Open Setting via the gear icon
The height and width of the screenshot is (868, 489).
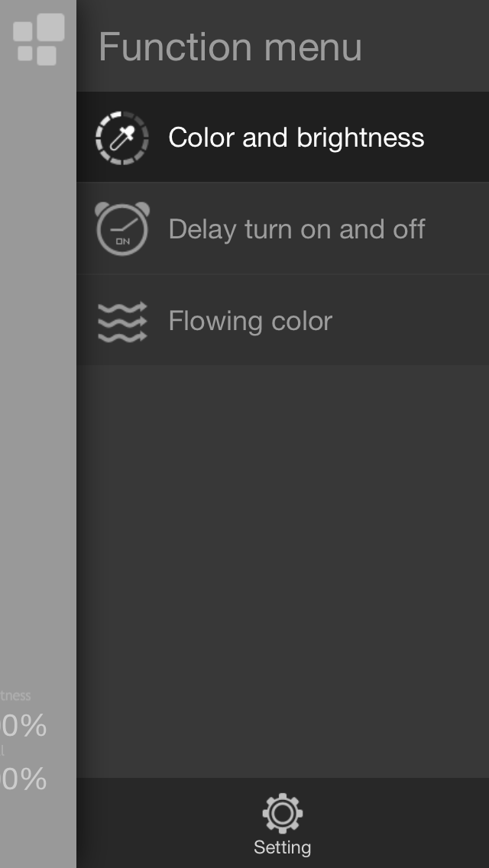283,813
